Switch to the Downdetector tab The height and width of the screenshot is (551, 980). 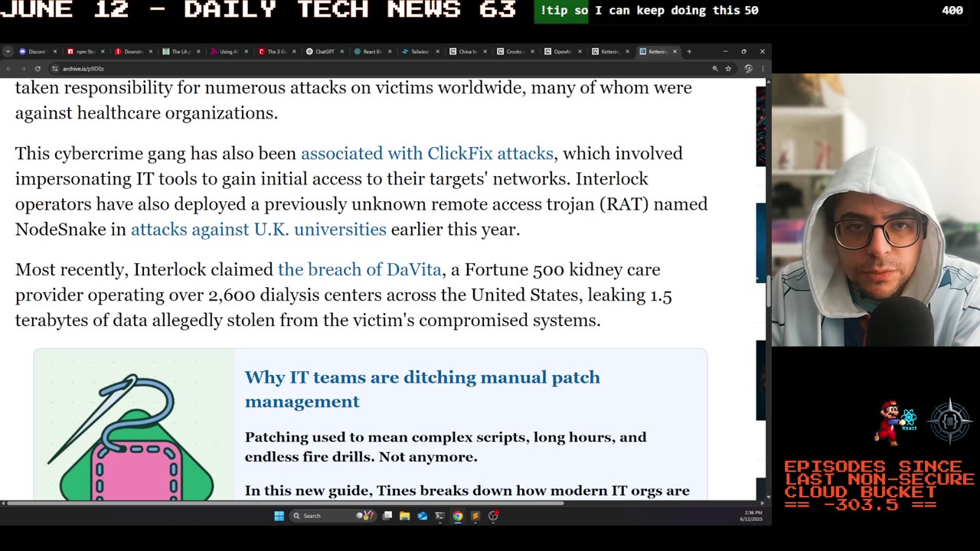point(132,51)
